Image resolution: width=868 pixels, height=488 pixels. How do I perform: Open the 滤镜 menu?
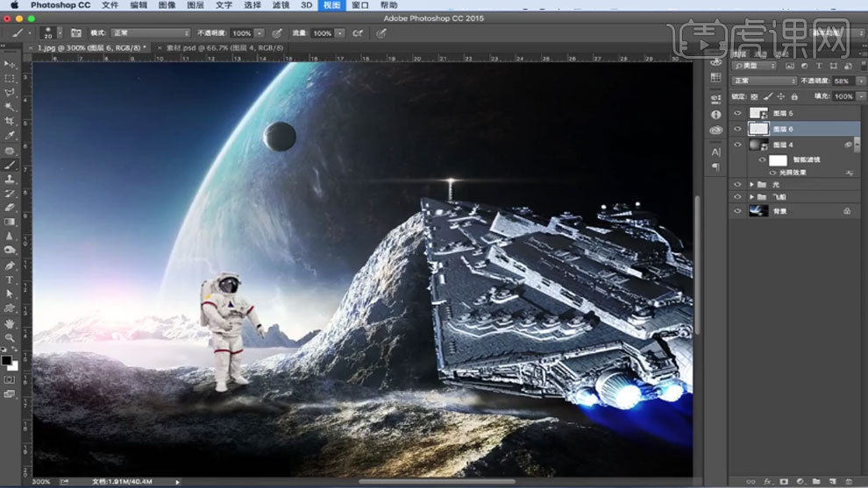[281, 5]
